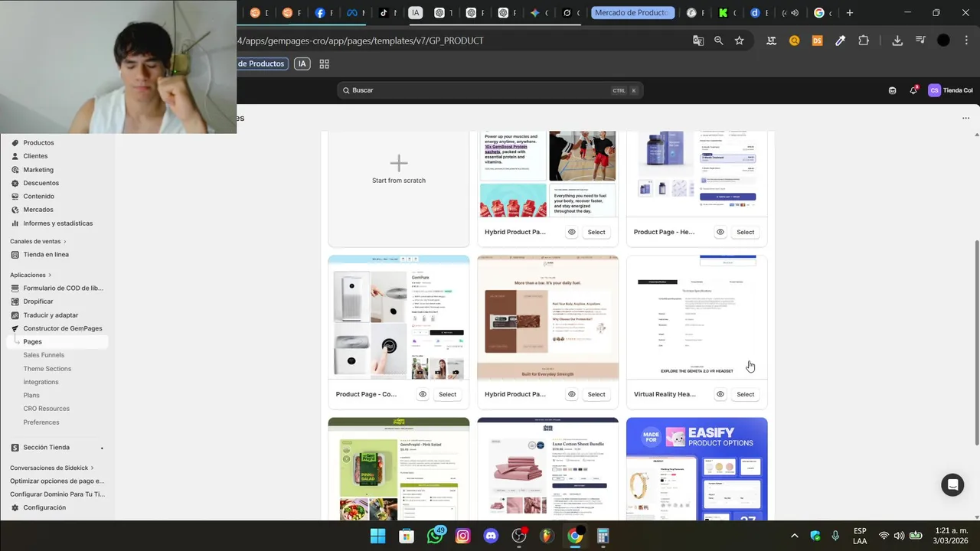Image resolution: width=980 pixels, height=551 pixels.
Task: Open the Easify Product Options thumbnail
Action: (x=697, y=469)
